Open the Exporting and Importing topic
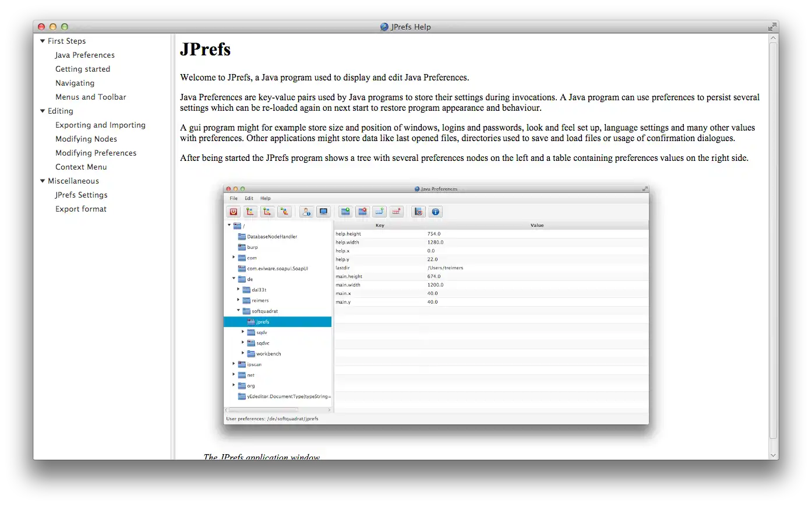The width and height of the screenshot is (812, 506). tap(100, 125)
